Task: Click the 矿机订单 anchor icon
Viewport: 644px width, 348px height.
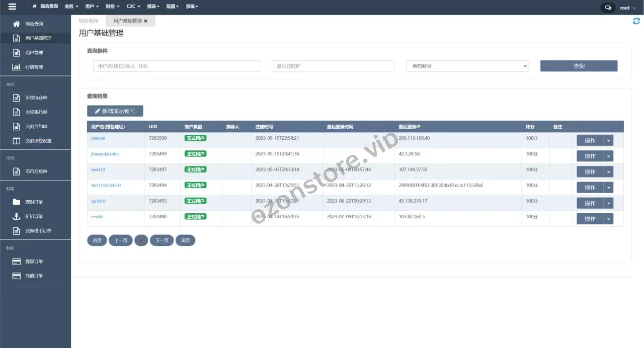Action: tap(17, 216)
